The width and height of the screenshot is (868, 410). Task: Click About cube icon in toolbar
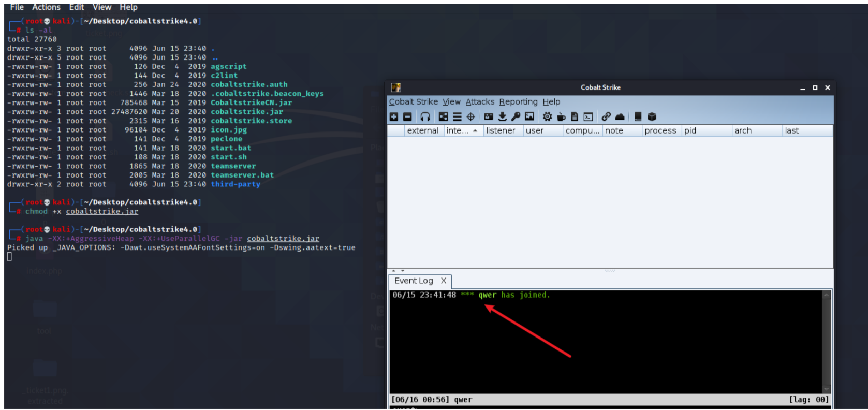652,117
